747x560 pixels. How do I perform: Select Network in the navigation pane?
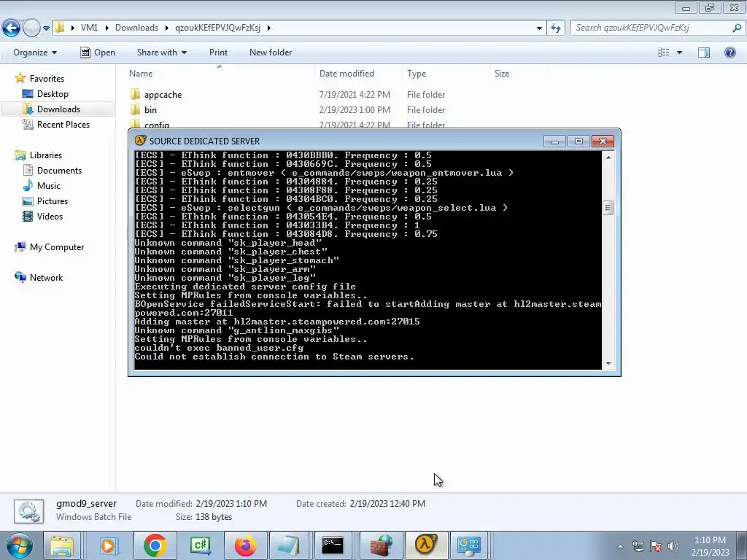[46, 278]
